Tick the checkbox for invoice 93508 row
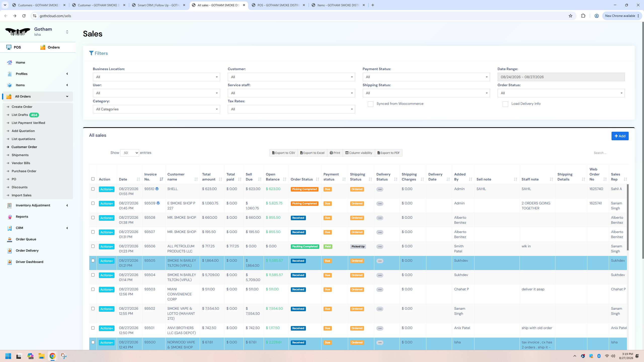 (x=93, y=218)
